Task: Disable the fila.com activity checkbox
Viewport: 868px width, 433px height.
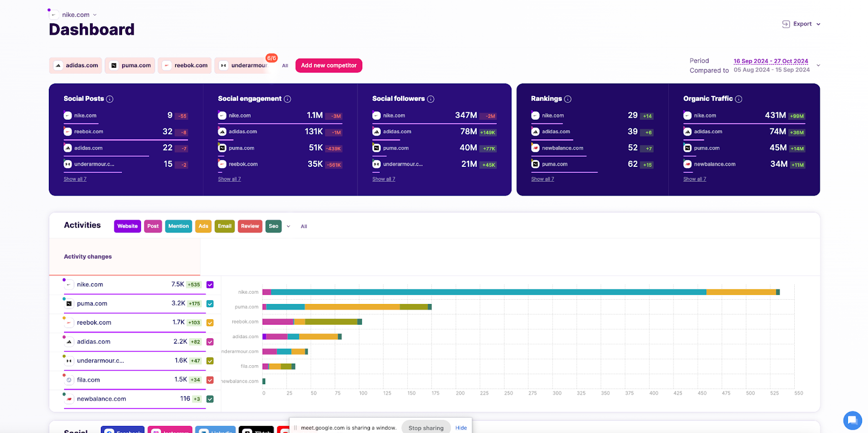Action: pyautogui.click(x=210, y=380)
